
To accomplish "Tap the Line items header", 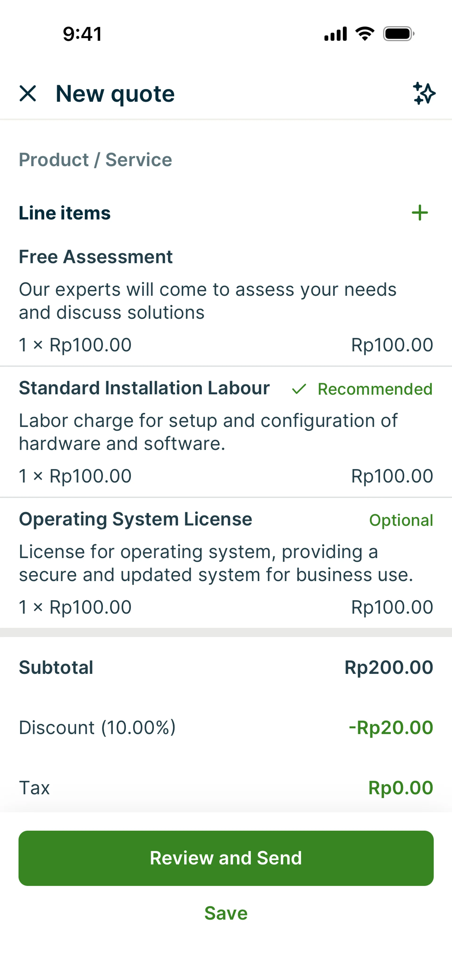I will click(65, 213).
